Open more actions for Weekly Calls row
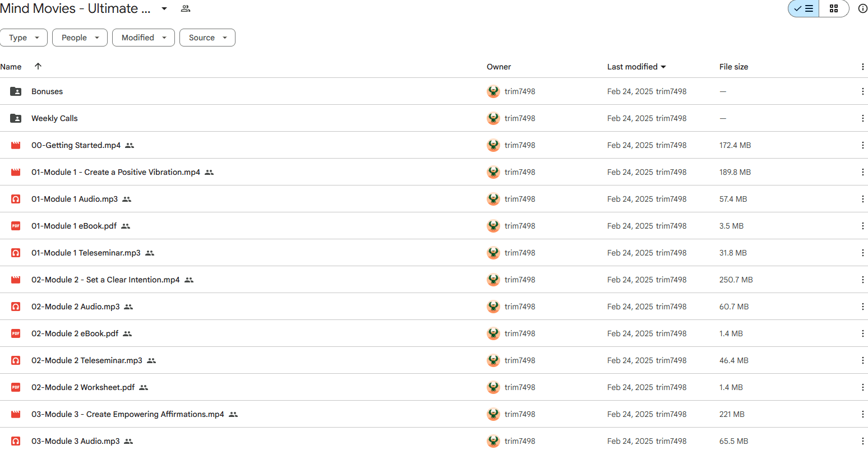 click(862, 118)
